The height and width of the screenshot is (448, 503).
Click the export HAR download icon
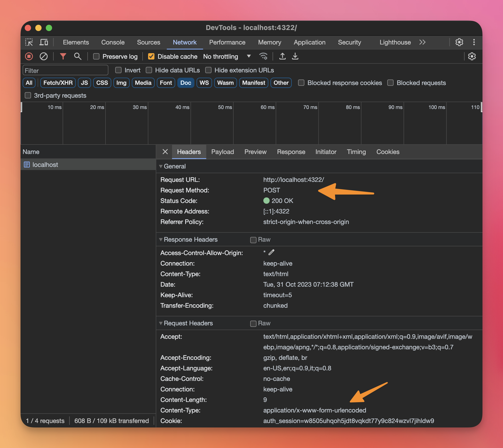[x=295, y=56]
